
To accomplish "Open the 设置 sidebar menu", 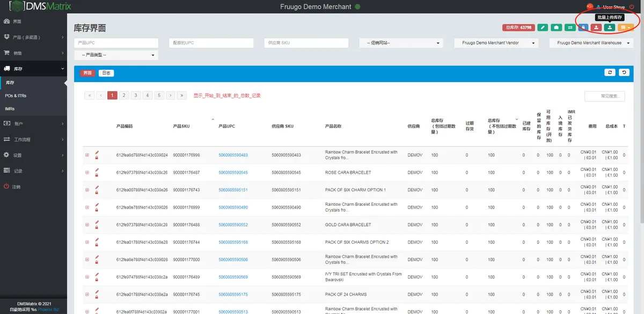I will click(x=33, y=155).
